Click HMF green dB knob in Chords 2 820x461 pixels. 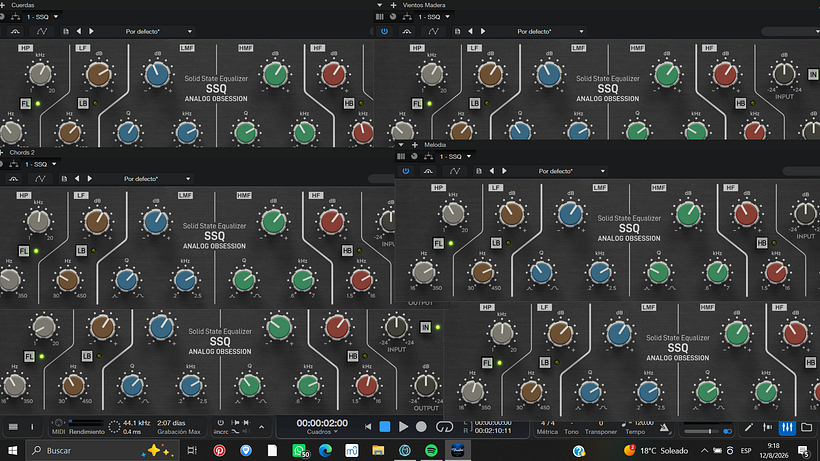click(274, 221)
